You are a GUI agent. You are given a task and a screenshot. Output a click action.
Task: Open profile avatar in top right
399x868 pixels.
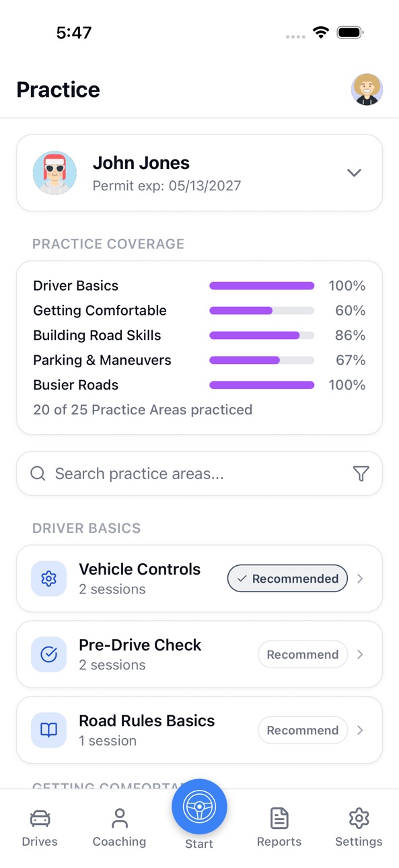pos(367,89)
